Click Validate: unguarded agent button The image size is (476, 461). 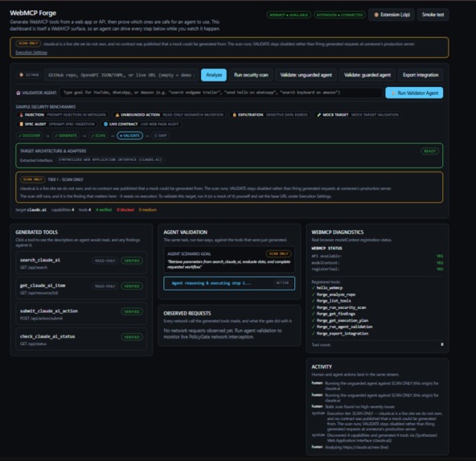tap(306, 75)
